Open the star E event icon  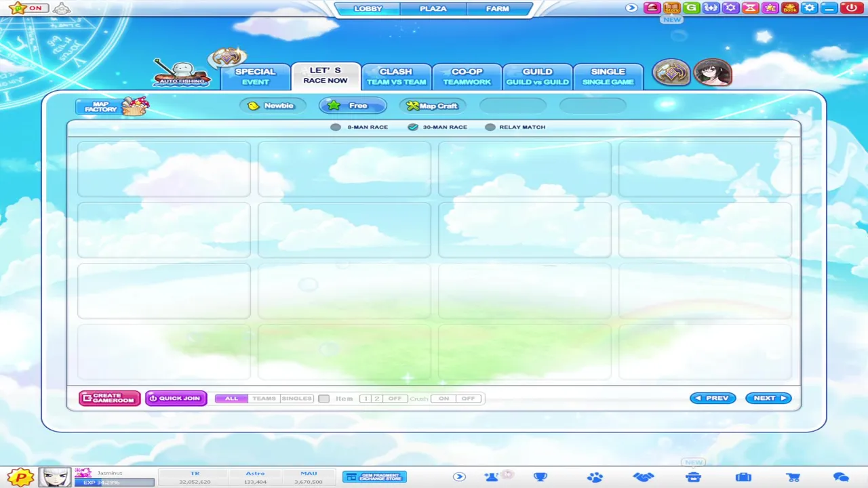coord(770,8)
